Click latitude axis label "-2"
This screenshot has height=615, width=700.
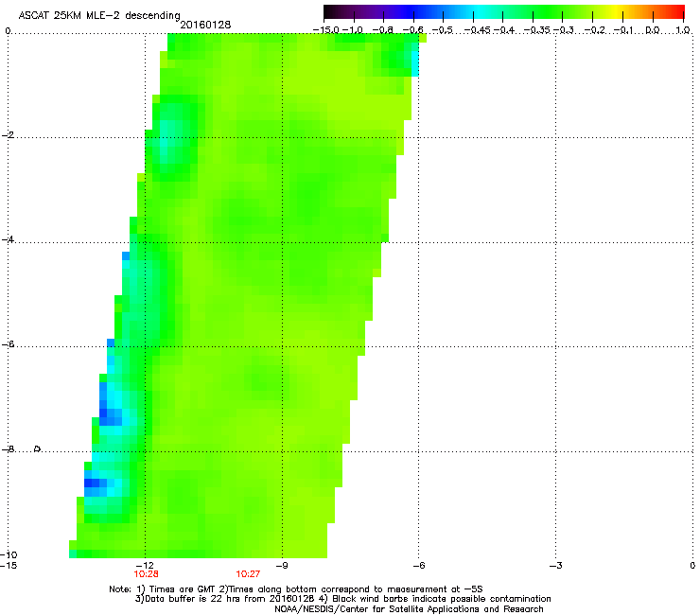pyautogui.click(x=9, y=135)
